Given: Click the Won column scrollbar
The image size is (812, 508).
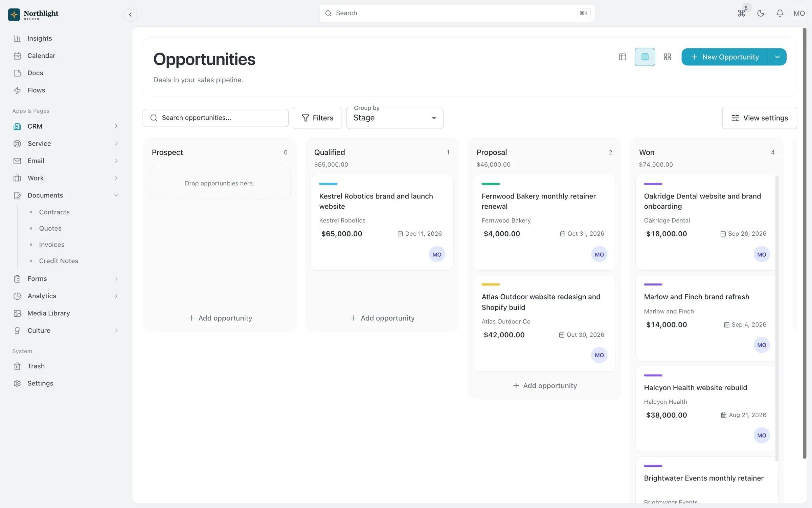Looking at the screenshot, I should [x=777, y=318].
